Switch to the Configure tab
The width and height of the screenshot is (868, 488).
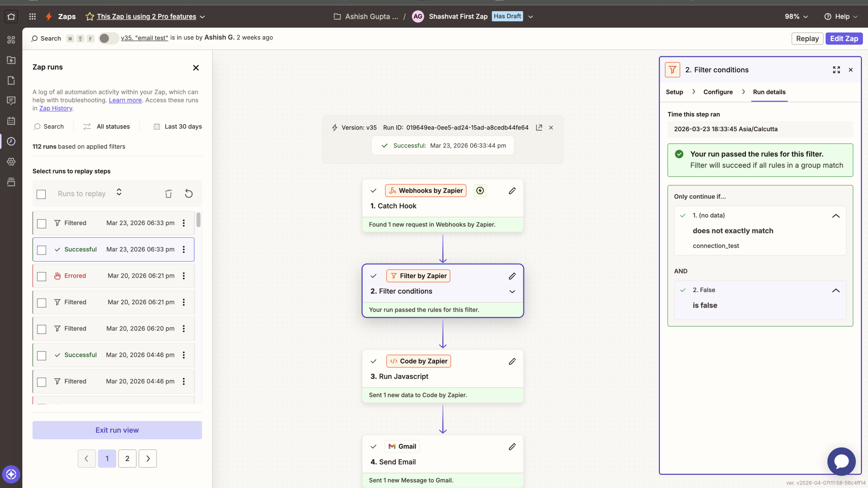(718, 92)
